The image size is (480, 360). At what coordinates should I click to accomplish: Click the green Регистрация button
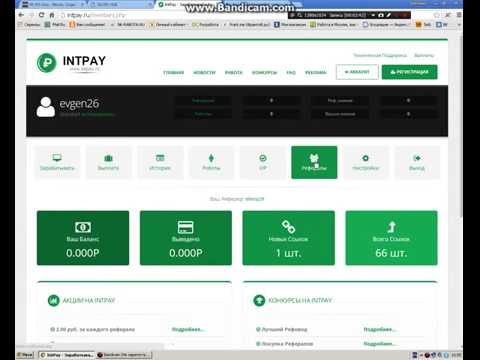point(409,72)
